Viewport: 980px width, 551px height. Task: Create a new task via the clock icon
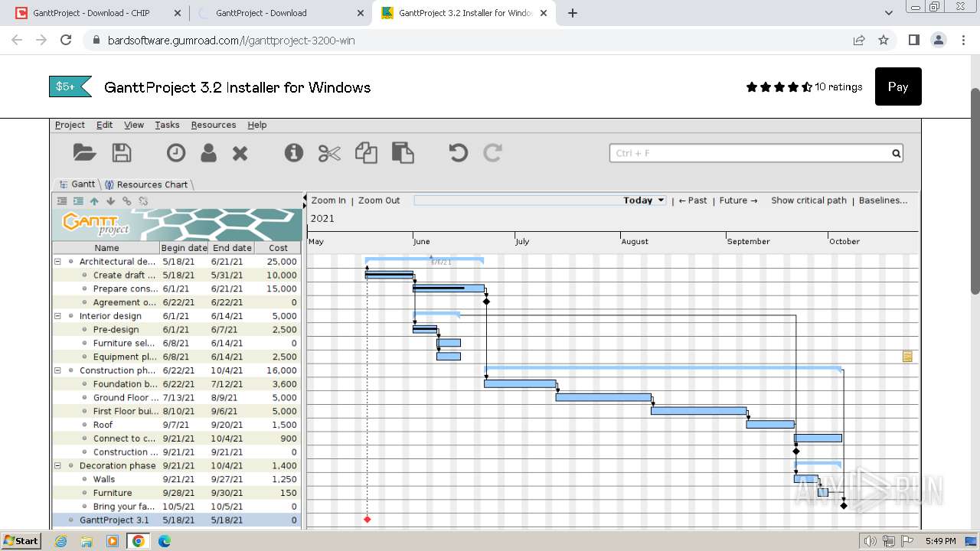point(176,153)
